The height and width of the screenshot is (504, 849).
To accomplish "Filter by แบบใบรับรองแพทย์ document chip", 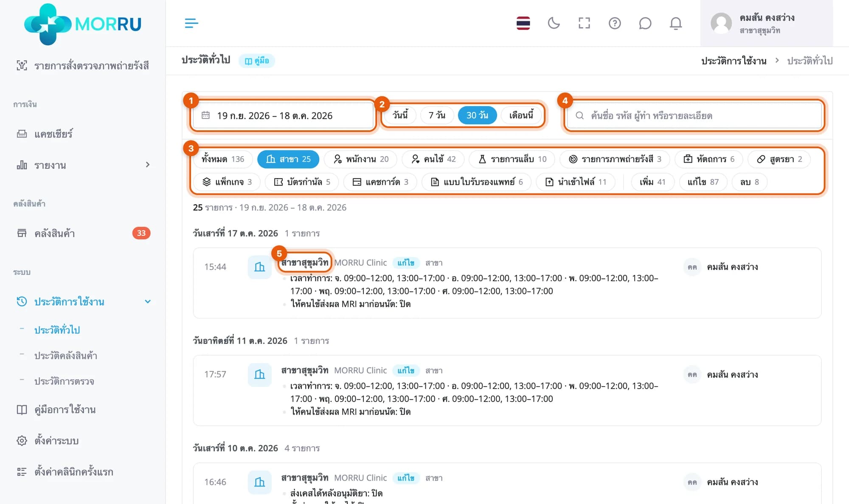I will (476, 182).
